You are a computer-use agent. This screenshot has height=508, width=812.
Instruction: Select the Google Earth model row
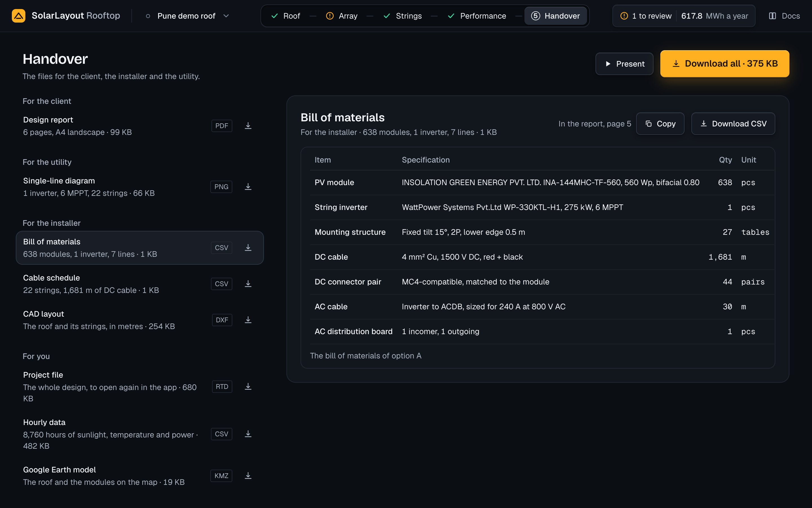pos(140,476)
